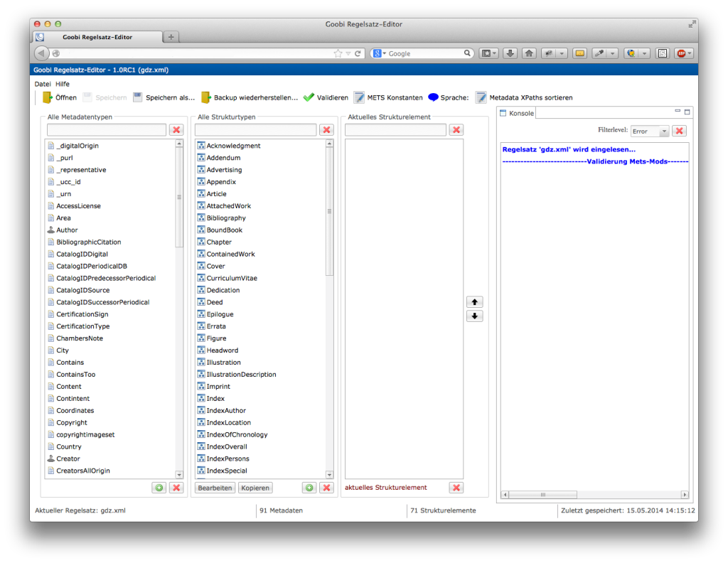Select AccessLicense metadata type
The width and height of the screenshot is (728, 563).
[x=78, y=206]
